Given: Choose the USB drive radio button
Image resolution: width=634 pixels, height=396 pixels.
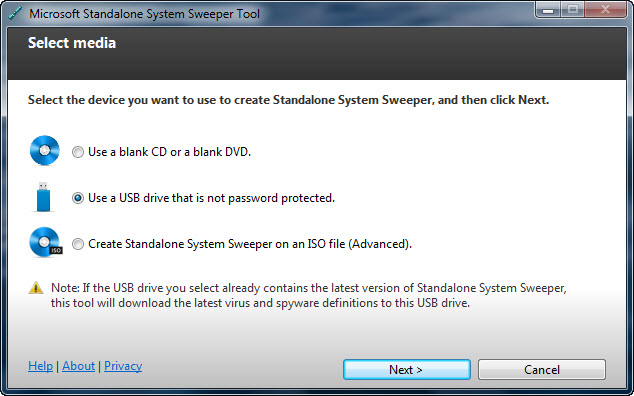Looking at the screenshot, I should pyautogui.click(x=78, y=198).
